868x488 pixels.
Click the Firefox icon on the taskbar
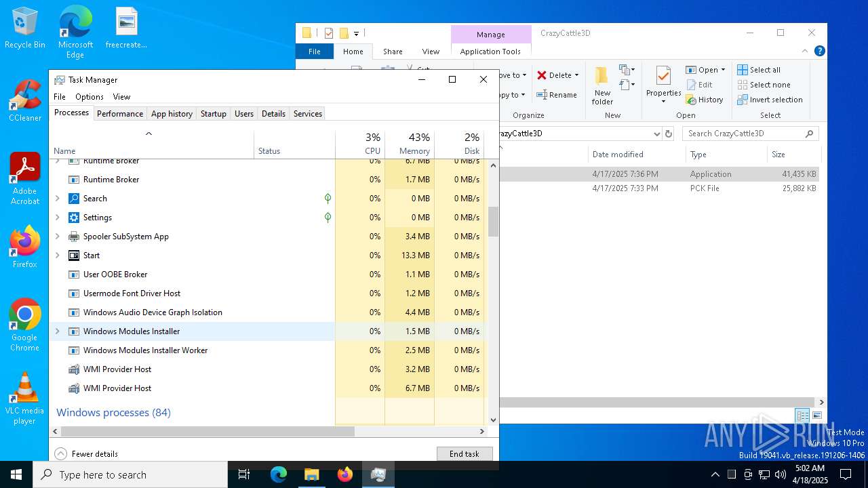(x=345, y=474)
